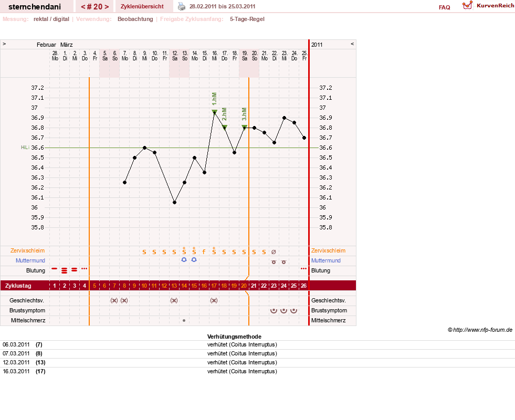515x420 pixels.
Task: Click the Zervixschleim row label on left
Action: tap(28, 250)
